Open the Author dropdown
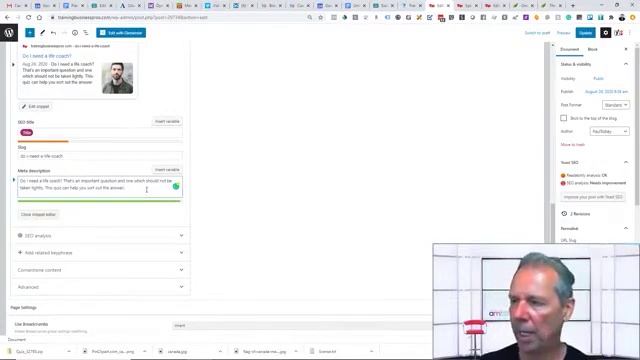Screen dimensions: 640x360 point(610,131)
